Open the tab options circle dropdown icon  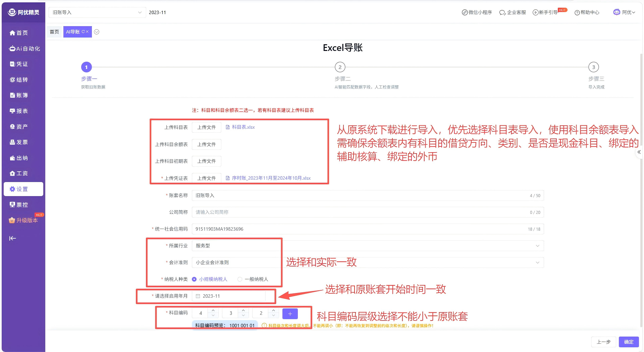(97, 32)
